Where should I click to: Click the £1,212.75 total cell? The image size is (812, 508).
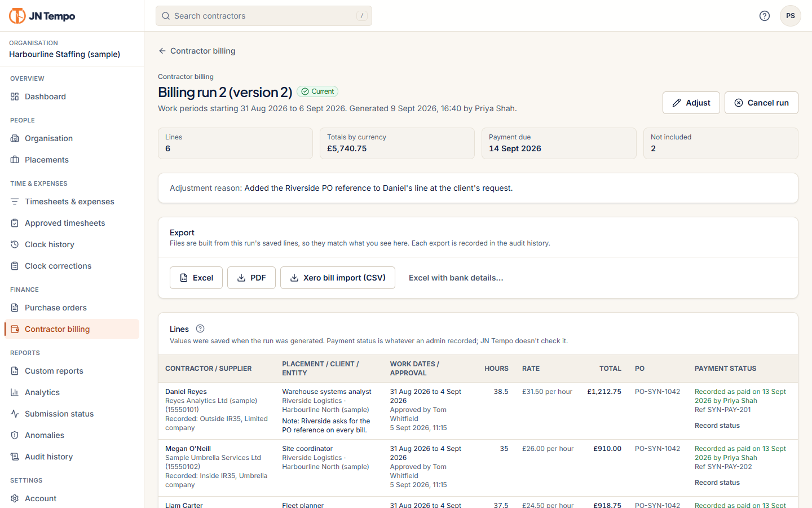click(604, 392)
